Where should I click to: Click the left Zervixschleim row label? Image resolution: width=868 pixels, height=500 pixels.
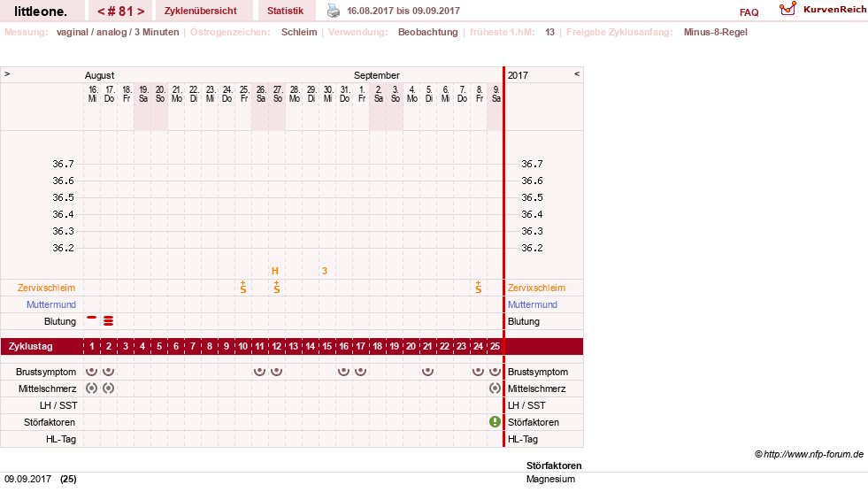[47, 288]
